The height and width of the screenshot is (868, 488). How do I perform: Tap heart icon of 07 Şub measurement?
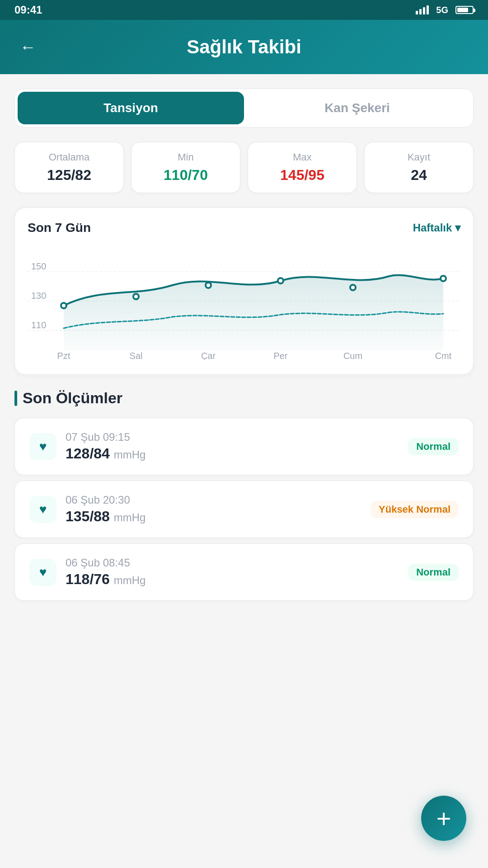pyautogui.click(x=43, y=447)
